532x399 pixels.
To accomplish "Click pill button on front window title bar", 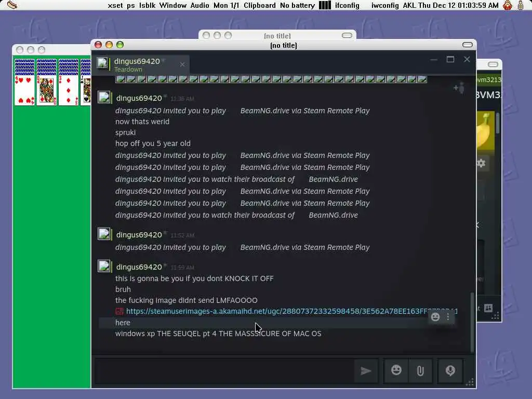I will point(468,45).
